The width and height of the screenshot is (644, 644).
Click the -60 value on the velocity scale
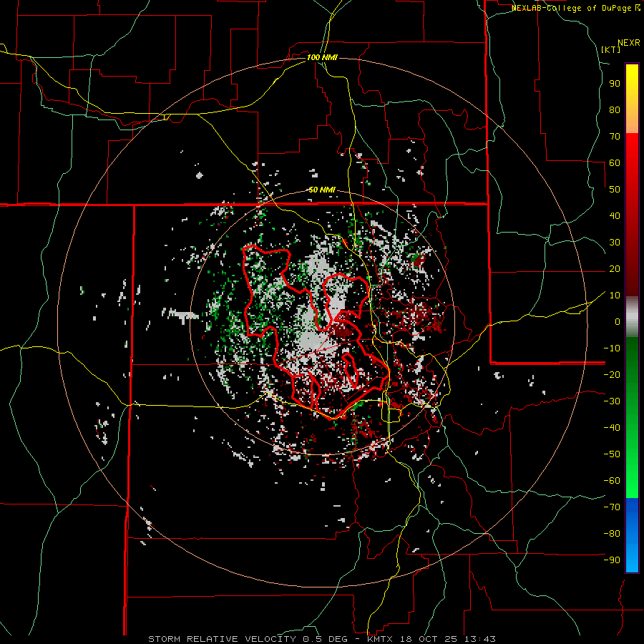click(x=612, y=481)
